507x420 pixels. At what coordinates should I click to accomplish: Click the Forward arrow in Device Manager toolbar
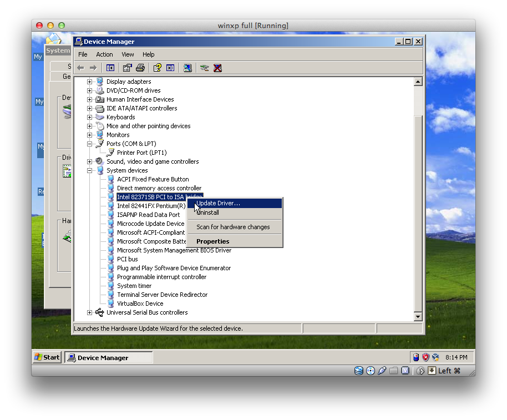point(93,68)
